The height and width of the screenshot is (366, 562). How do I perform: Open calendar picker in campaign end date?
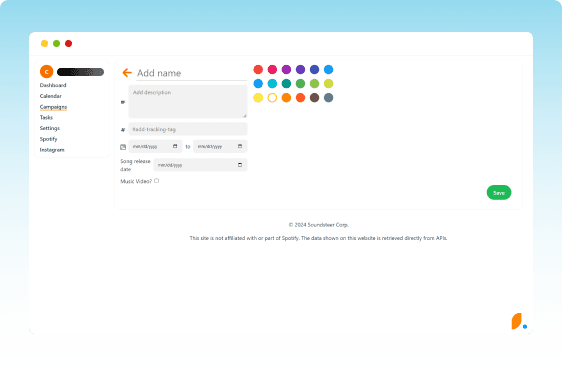240,146
